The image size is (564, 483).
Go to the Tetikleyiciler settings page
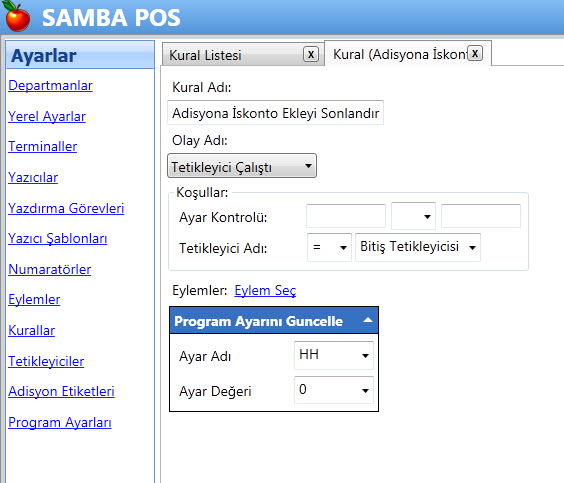pos(46,361)
